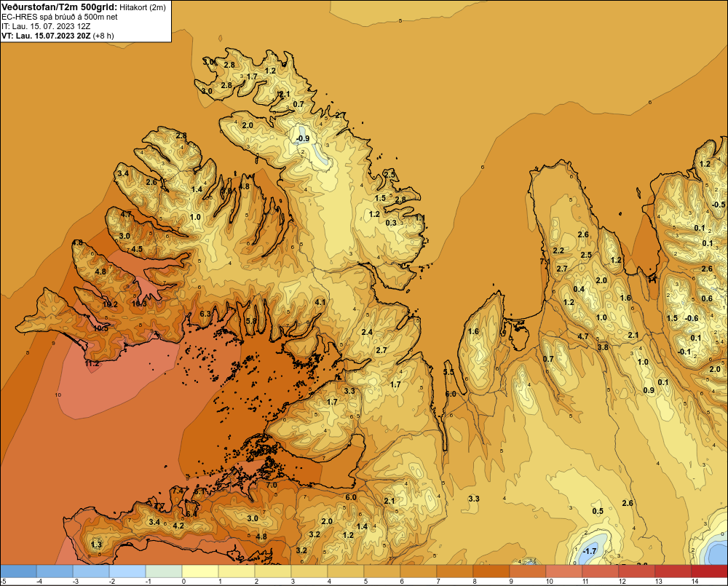The height and width of the screenshot is (586, 728).
Task: Click the "10.2" temperature value
Action: [110, 304]
